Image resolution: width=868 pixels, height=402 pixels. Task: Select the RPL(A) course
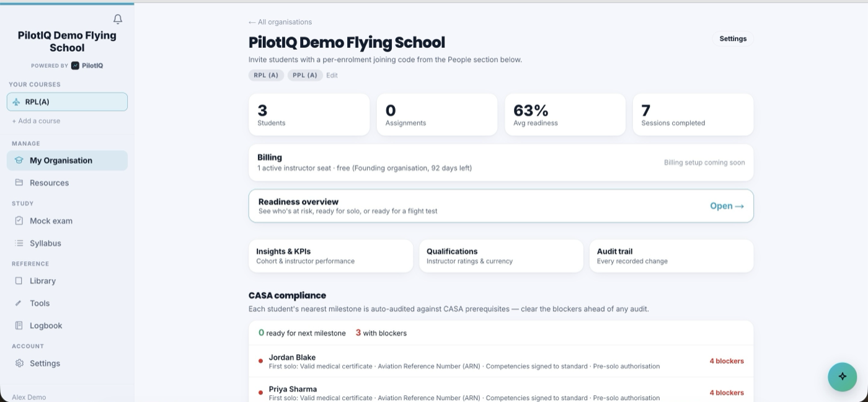pos(67,102)
